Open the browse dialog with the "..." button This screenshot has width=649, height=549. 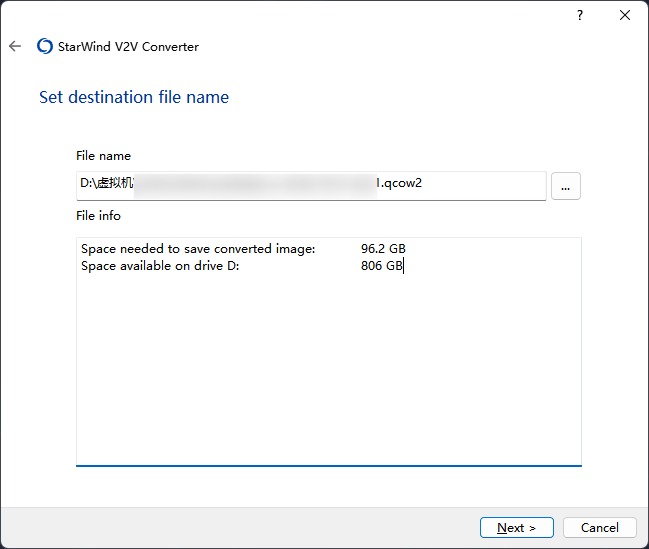tap(565, 186)
